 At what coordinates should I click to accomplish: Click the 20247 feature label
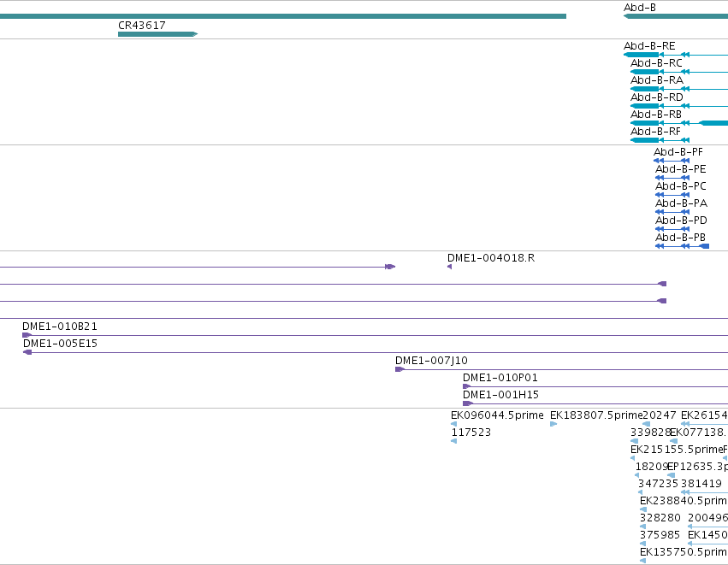(660, 415)
